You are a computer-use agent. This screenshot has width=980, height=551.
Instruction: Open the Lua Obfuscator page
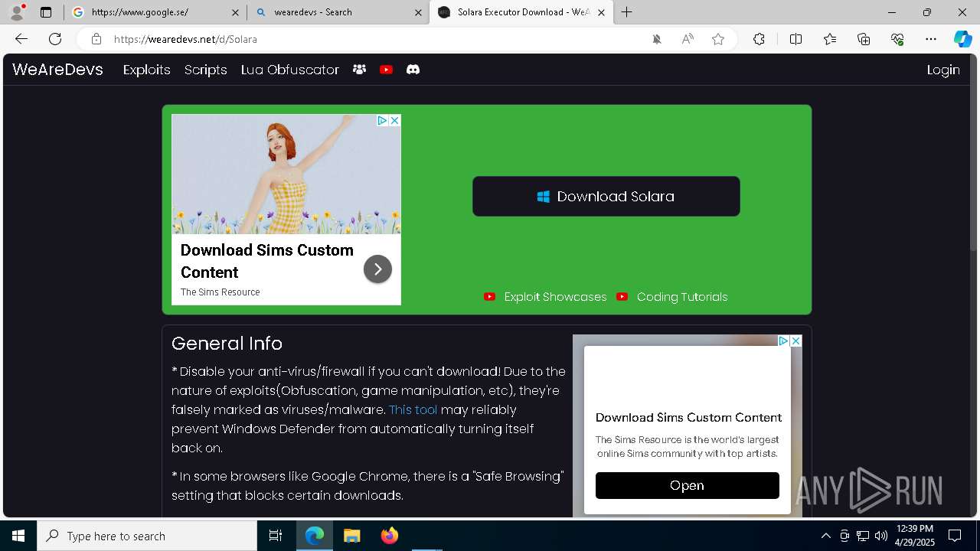click(289, 70)
